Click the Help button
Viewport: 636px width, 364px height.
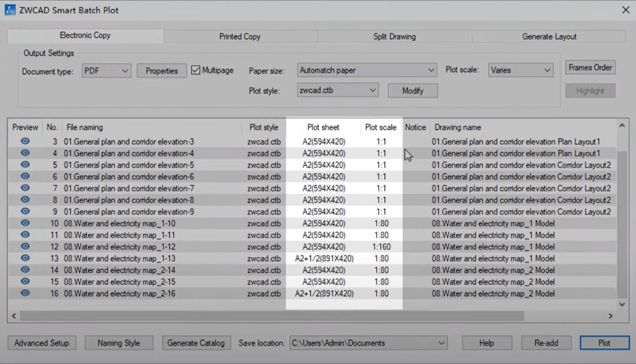click(487, 343)
